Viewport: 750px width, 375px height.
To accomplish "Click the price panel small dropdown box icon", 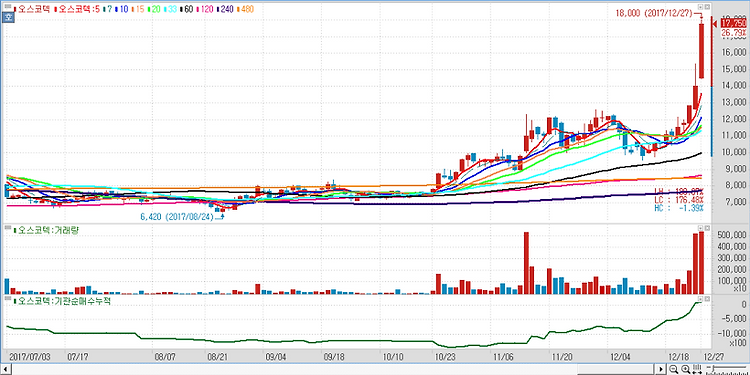I will 700,7.
